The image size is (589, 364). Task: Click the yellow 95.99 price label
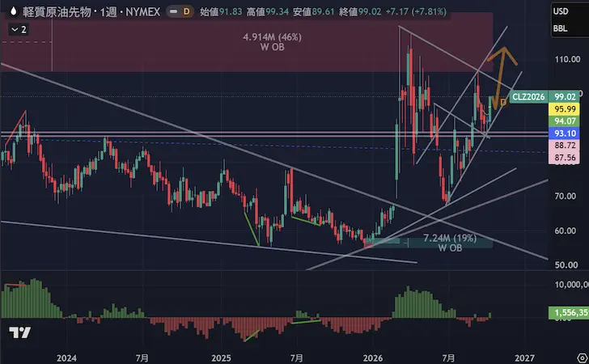(x=565, y=109)
